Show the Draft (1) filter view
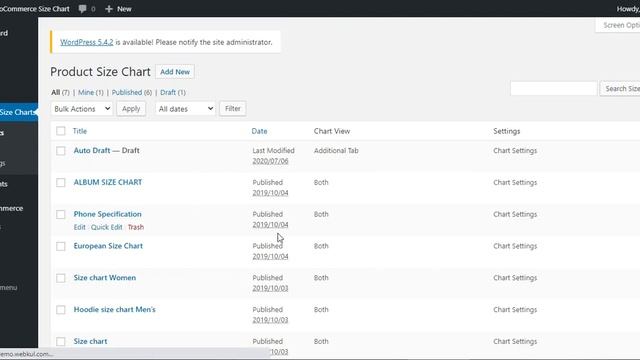The image size is (640, 360). click(173, 93)
